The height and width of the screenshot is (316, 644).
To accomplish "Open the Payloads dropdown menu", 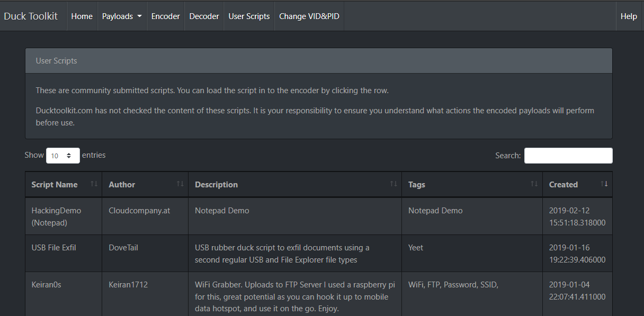I will point(122,16).
